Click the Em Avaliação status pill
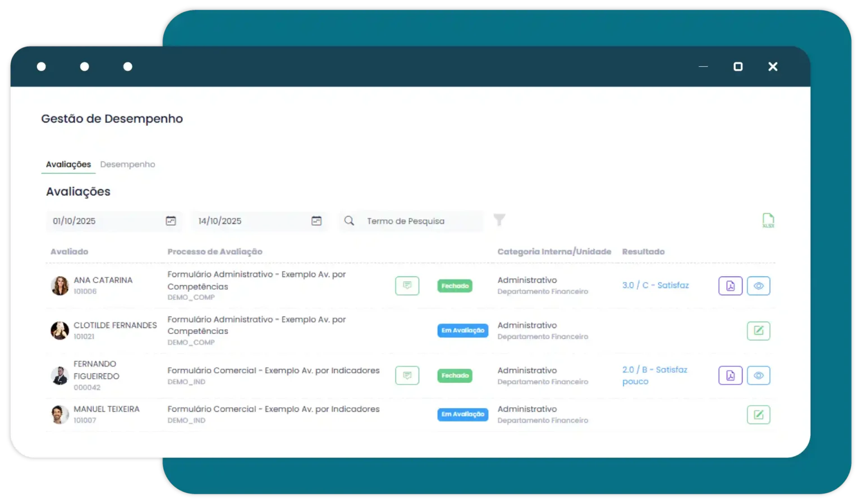862x504 pixels. [x=462, y=330]
